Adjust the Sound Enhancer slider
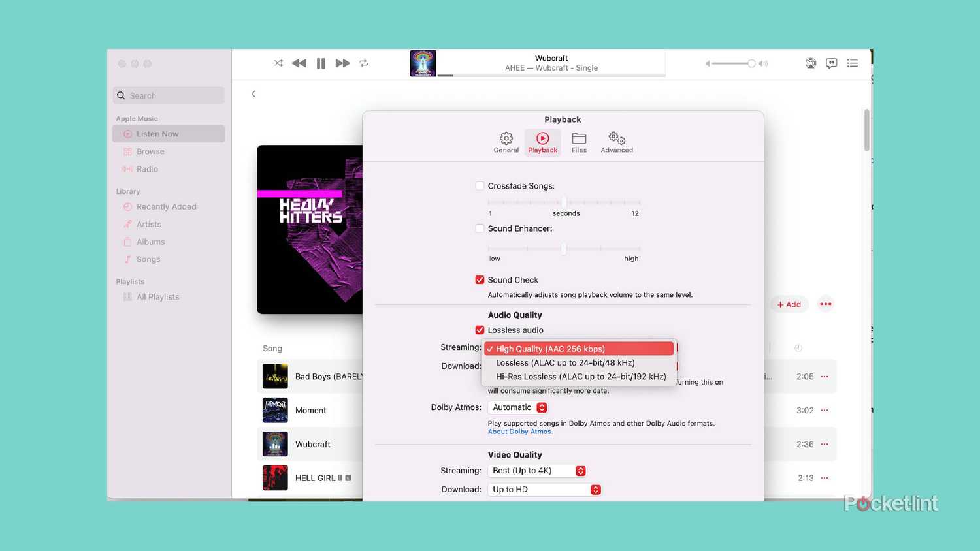Viewport: 980px width, 551px height. click(x=563, y=249)
